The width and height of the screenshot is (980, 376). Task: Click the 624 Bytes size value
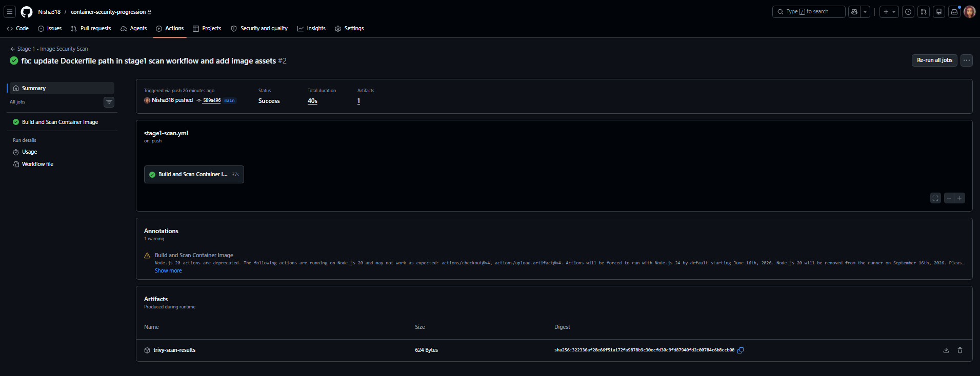pos(427,350)
